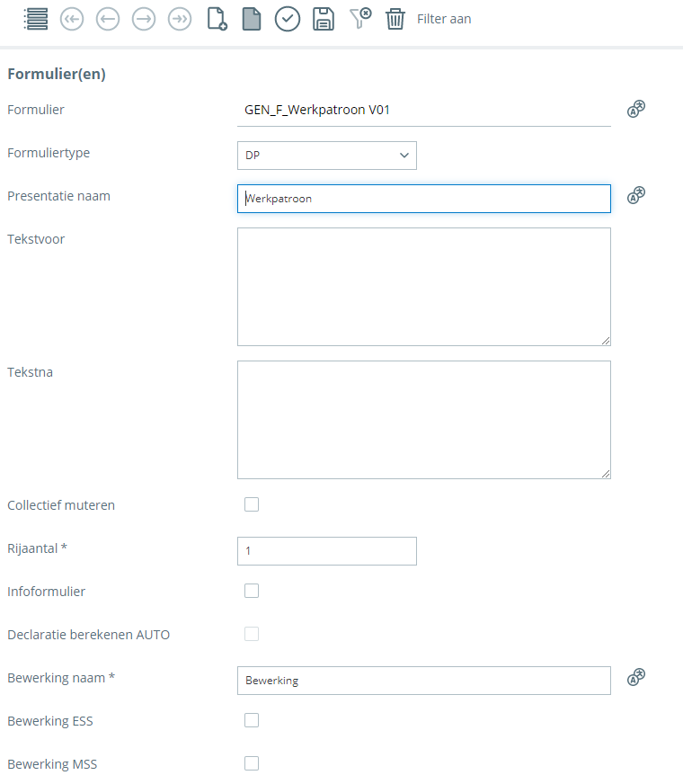Open the list view icon in toolbar
The width and height of the screenshot is (683, 784).
tap(36, 19)
